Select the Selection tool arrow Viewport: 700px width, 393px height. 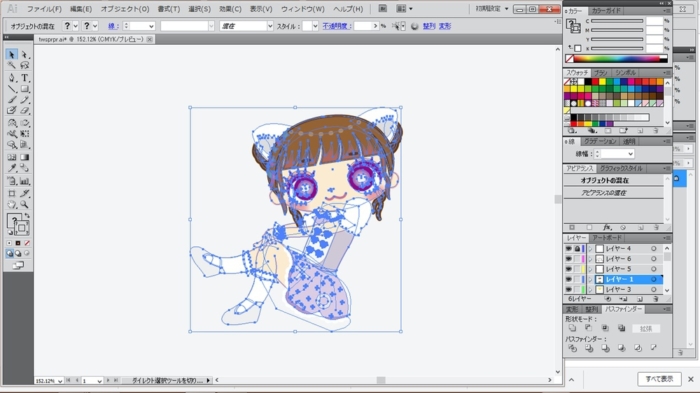(x=12, y=54)
